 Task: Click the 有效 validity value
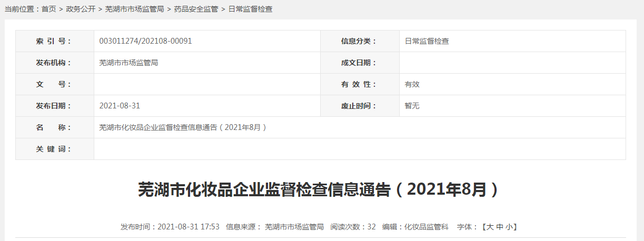point(412,84)
